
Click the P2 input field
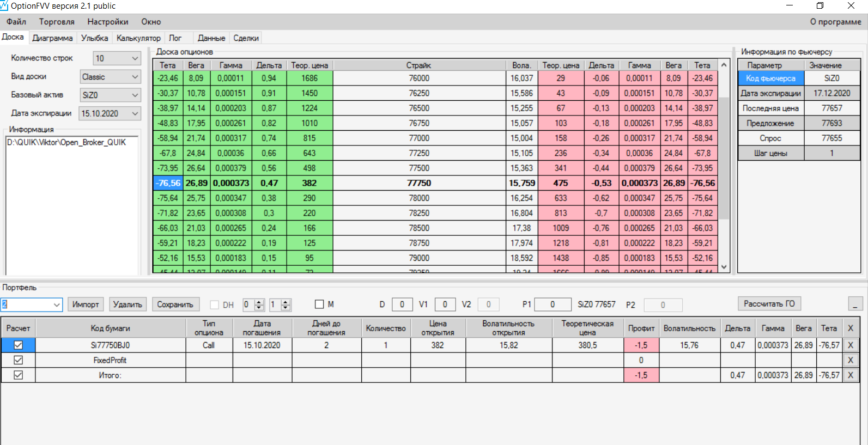coord(663,305)
